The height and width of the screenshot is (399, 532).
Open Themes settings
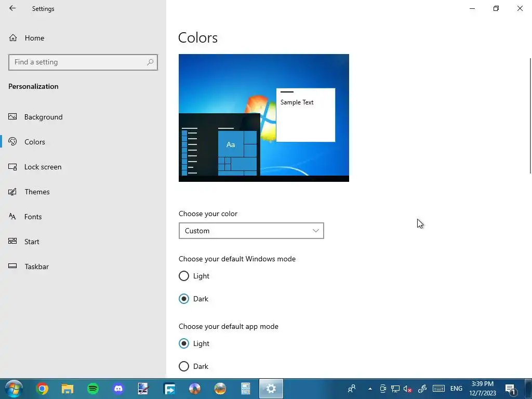(x=29, y=192)
